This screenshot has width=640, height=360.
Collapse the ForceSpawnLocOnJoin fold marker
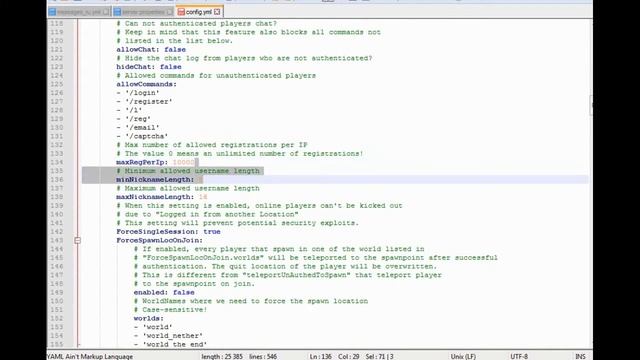(78, 240)
